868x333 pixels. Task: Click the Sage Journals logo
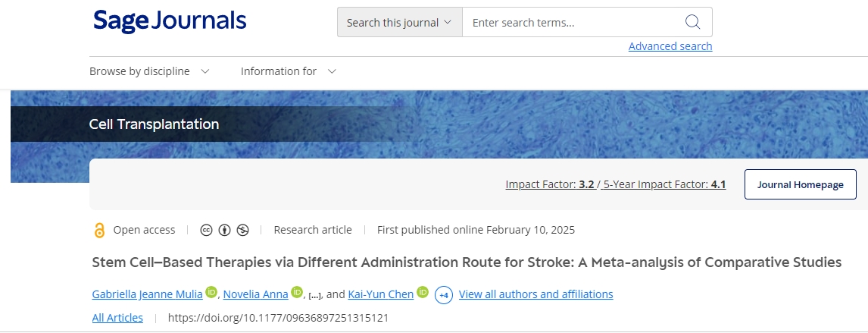(x=170, y=21)
